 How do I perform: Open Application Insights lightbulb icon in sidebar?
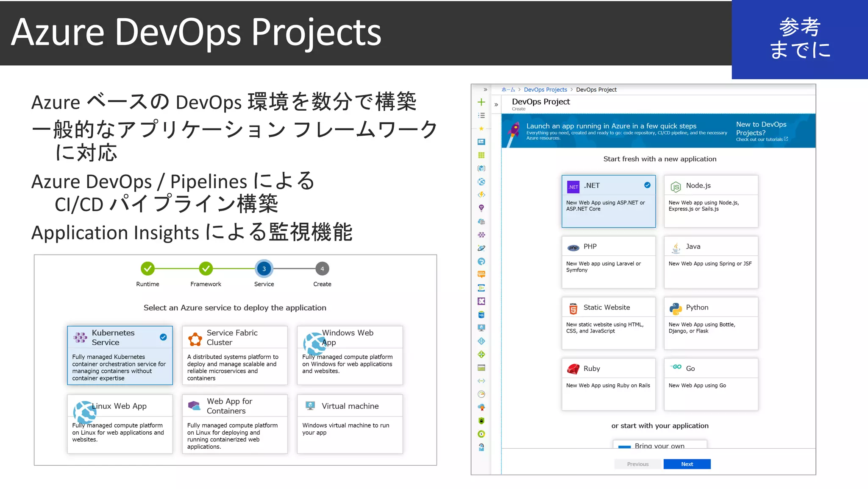click(x=481, y=208)
